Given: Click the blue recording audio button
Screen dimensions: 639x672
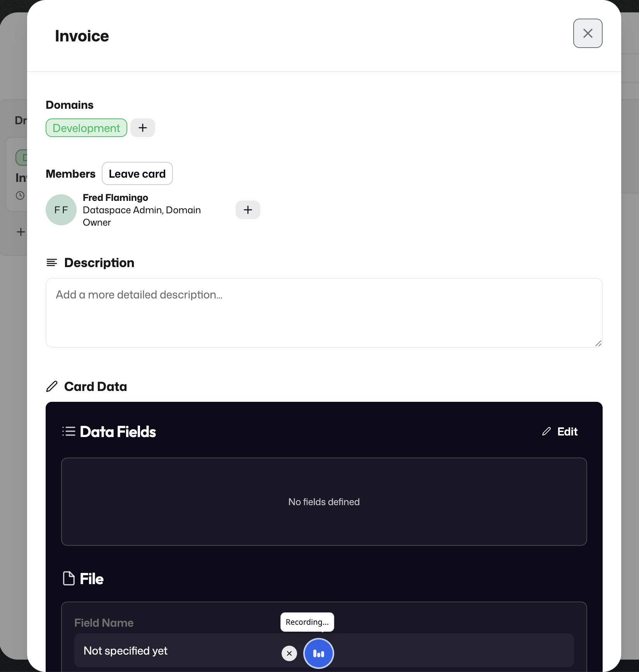Looking at the screenshot, I should point(319,653).
